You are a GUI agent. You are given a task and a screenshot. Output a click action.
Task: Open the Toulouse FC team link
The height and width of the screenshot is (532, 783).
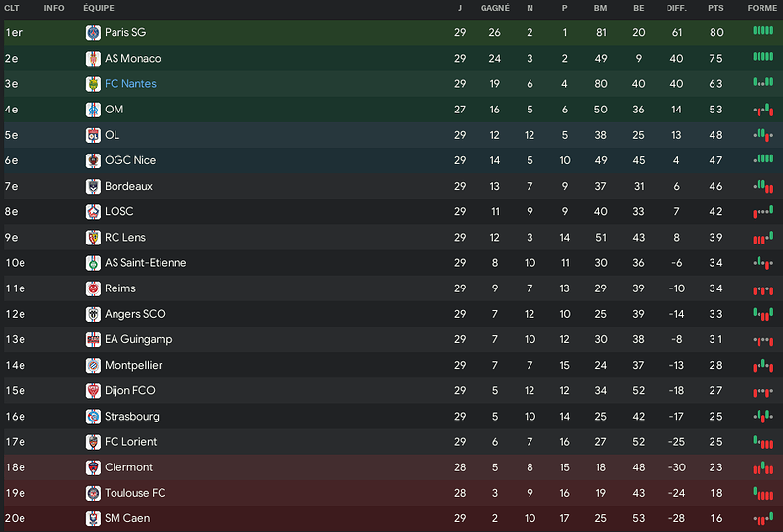coord(135,493)
